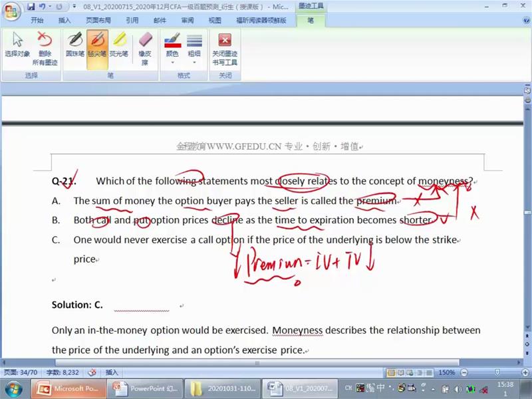Switch to Microsoft Po... taskbar item

click(69, 389)
